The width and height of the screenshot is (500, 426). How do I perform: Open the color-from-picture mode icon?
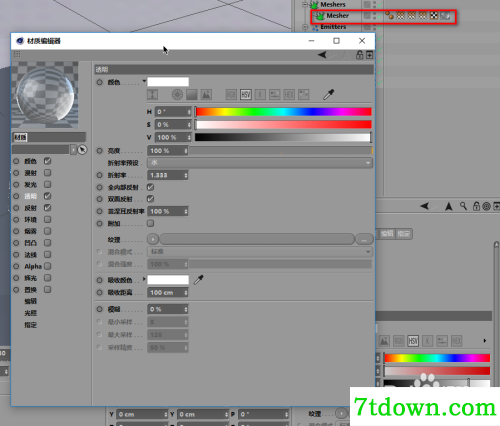206,95
